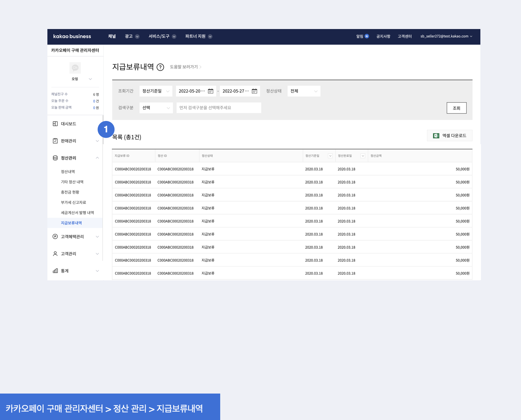Expand the 오잉 channel selector chevron
Screen dimensions: 521x420
(90, 79)
